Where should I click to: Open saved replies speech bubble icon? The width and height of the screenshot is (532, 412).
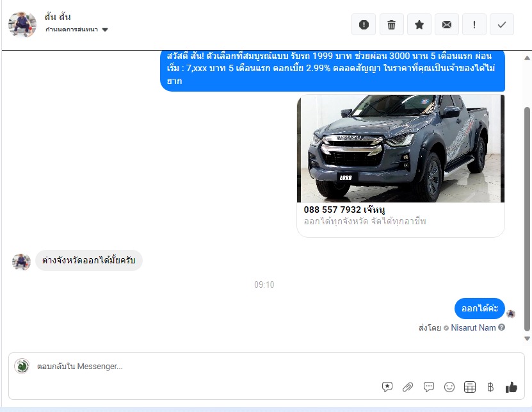[429, 387]
